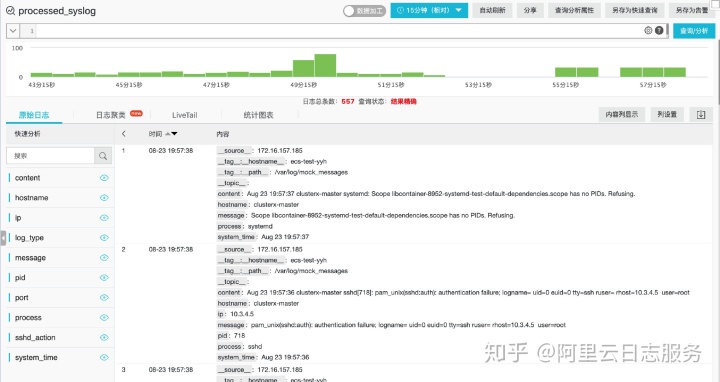
Task: Click the 结果精确 query status text
Action: [x=404, y=101]
